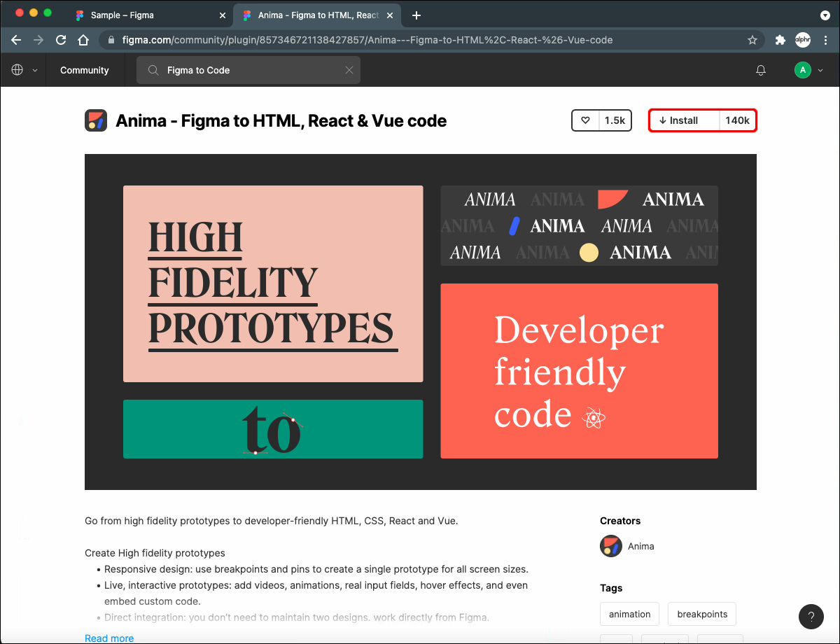Expand the account dropdown chevron
The height and width of the screenshot is (644, 840).
pyautogui.click(x=820, y=70)
